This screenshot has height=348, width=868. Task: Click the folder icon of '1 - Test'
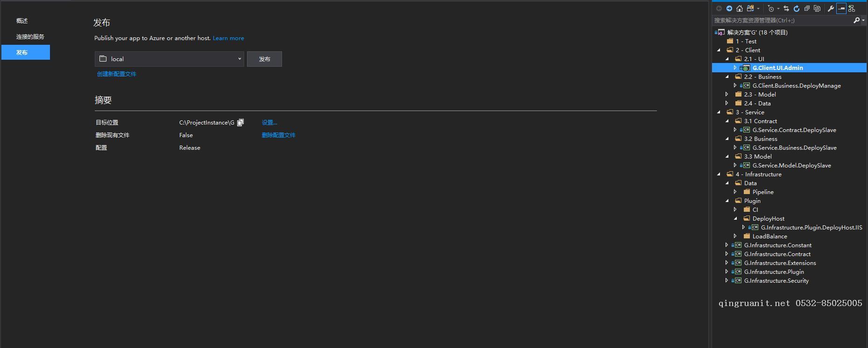(x=730, y=41)
